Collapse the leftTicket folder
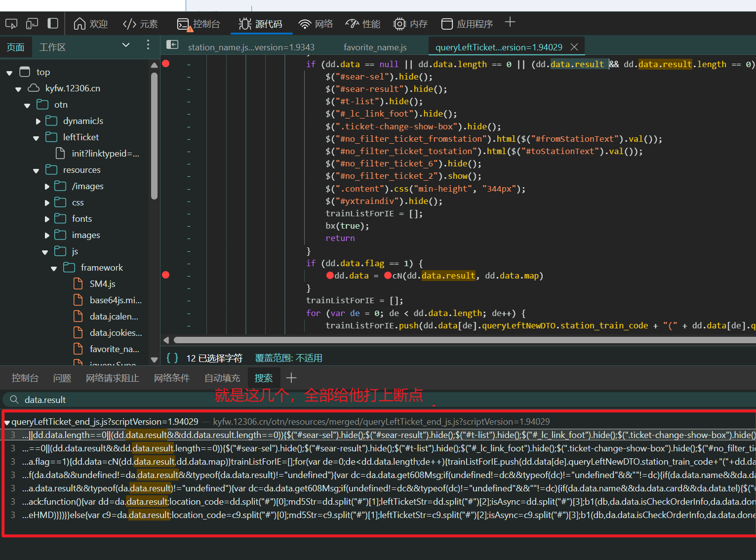This screenshot has height=560, width=756. [x=36, y=138]
